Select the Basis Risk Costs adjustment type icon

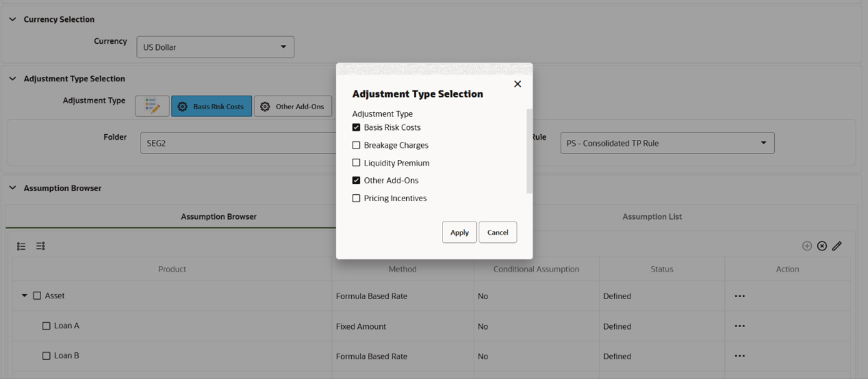(211, 106)
